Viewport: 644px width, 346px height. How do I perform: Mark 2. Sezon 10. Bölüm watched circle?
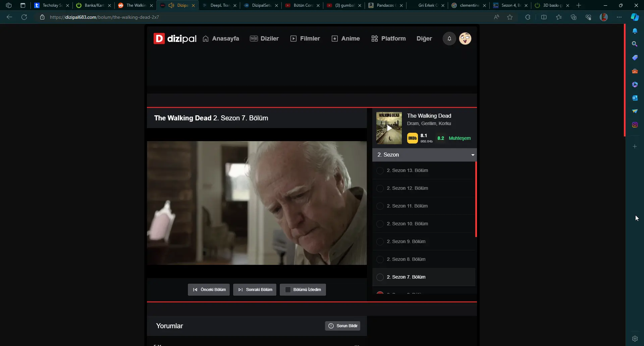pos(380,224)
